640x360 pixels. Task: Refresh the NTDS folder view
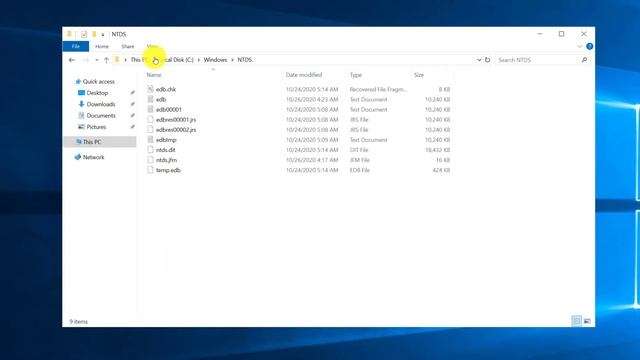coord(487,60)
